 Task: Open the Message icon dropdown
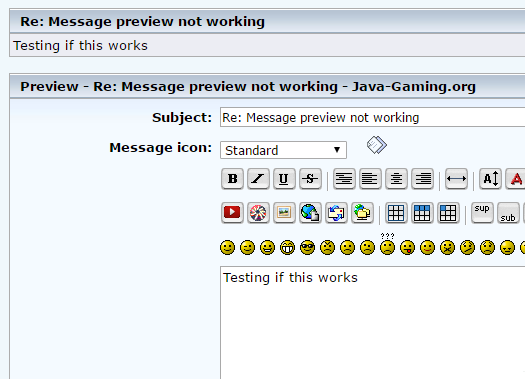[x=283, y=150]
